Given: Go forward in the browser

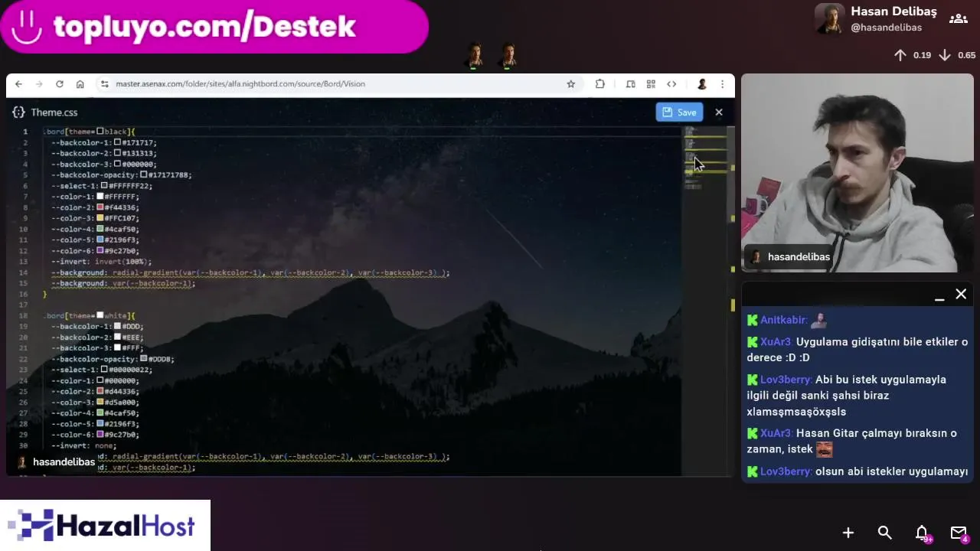Looking at the screenshot, I should [x=39, y=84].
